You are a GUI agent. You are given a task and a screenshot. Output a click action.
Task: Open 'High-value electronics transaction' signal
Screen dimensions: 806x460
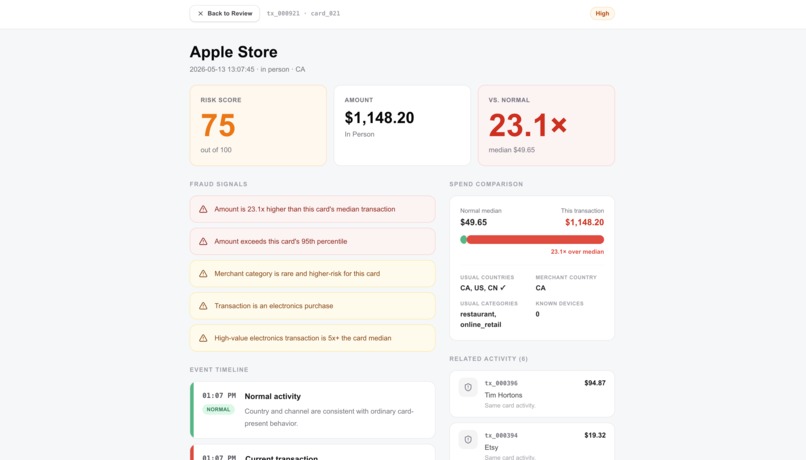click(x=313, y=338)
